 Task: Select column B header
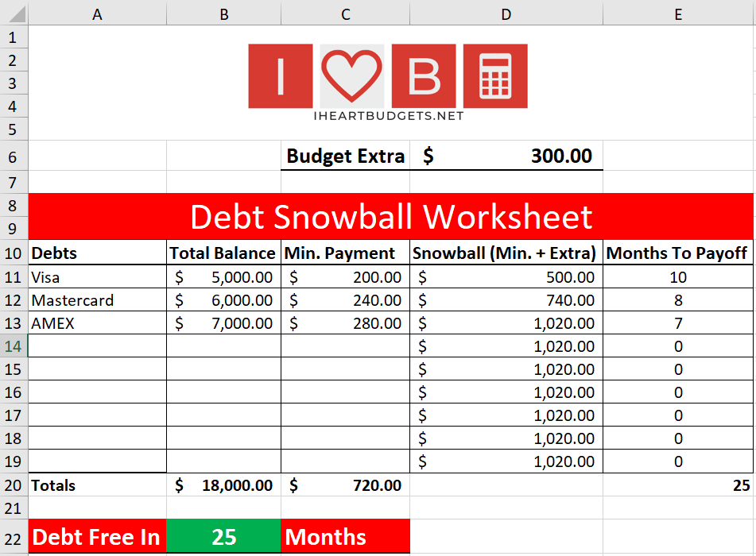click(224, 14)
